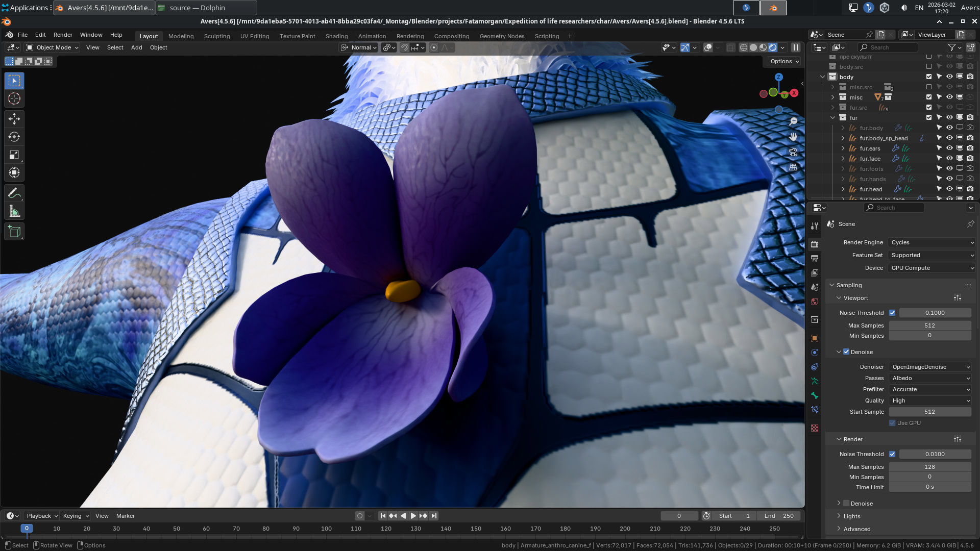Open the Denoiser dropdown
This screenshot has height=551, width=980.
(930, 367)
